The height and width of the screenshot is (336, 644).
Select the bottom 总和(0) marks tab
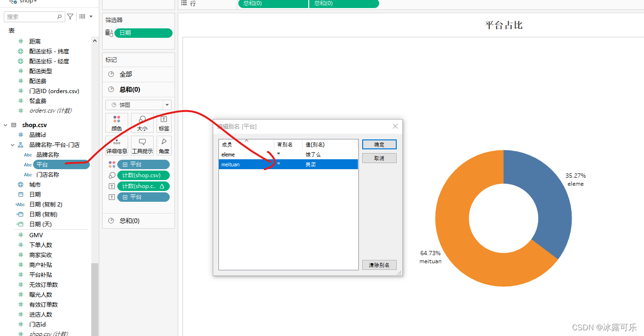click(x=139, y=221)
